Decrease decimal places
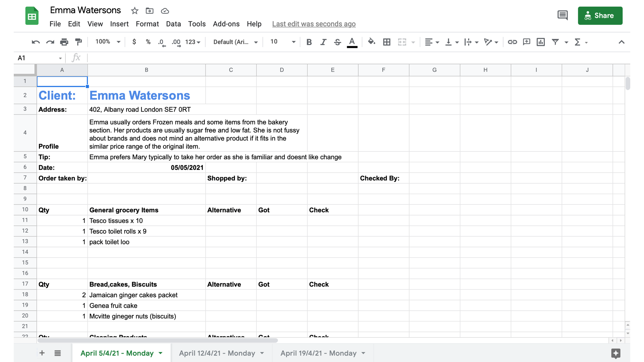Image resolution: width=644 pixels, height=362 pixels. (x=162, y=42)
